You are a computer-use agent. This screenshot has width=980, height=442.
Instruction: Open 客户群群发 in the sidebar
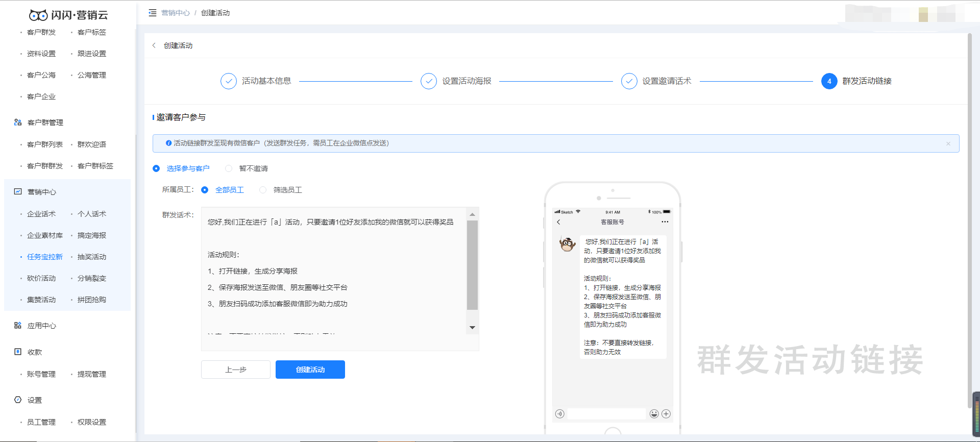tap(45, 166)
